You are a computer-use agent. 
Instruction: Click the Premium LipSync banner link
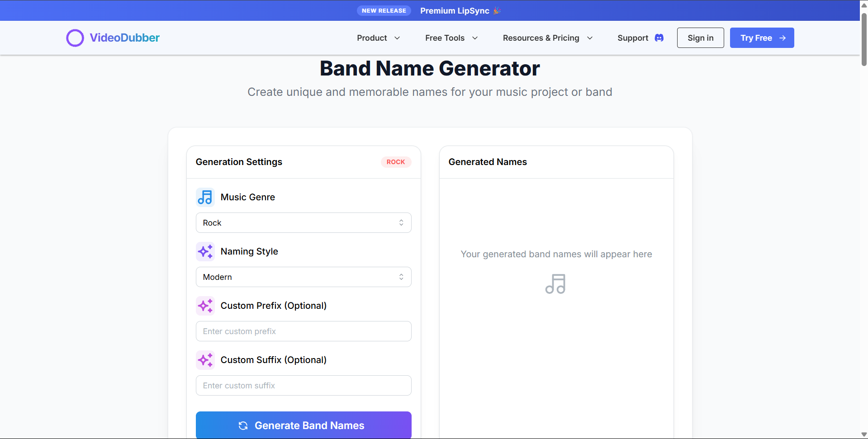[454, 10]
